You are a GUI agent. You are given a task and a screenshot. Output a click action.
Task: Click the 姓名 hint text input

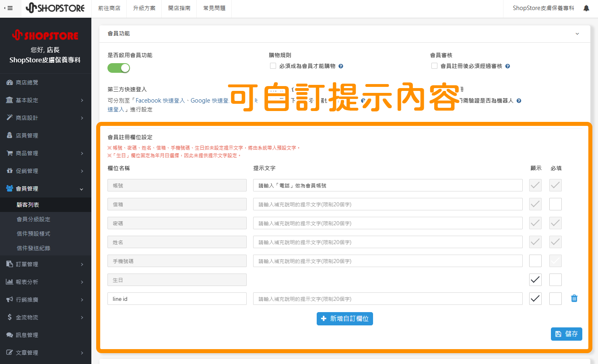point(388,242)
